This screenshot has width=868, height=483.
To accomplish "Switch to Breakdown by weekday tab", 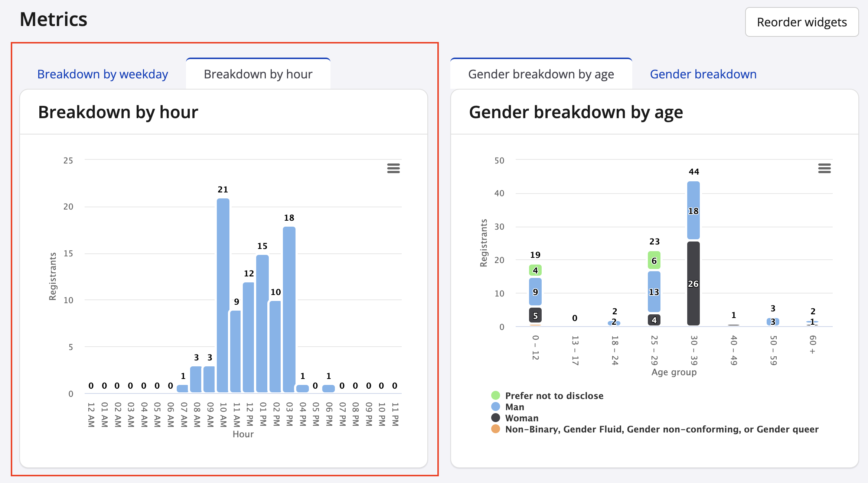I will (x=102, y=74).
